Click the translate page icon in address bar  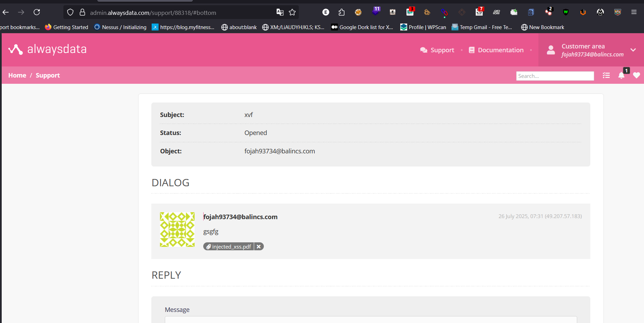coord(280,12)
